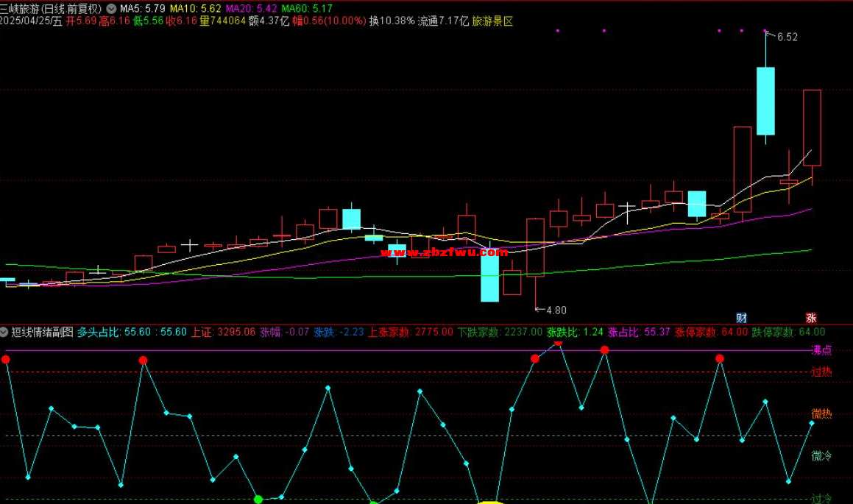This screenshot has width=853, height=504.
Task: Click the 4.80 low price annotation
Action: (x=556, y=310)
